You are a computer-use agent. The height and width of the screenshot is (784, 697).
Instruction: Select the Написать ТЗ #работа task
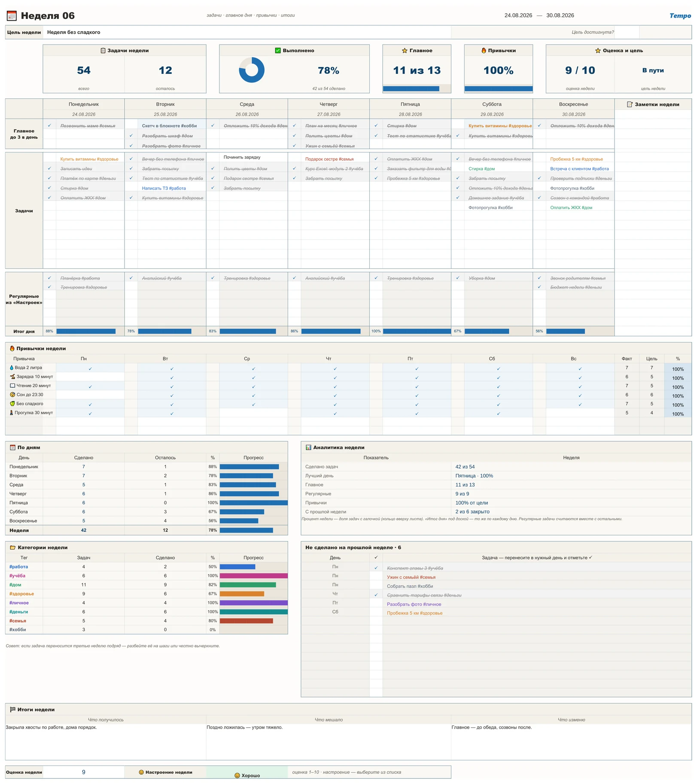point(164,188)
